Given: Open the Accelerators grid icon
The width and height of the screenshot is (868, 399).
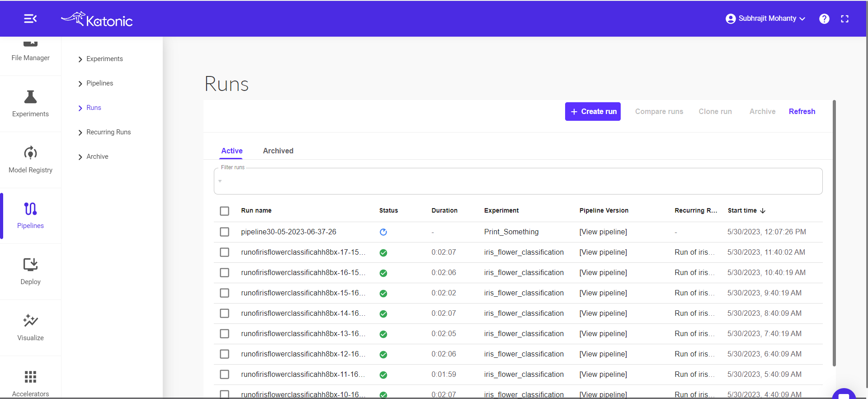Looking at the screenshot, I should click(x=30, y=376).
